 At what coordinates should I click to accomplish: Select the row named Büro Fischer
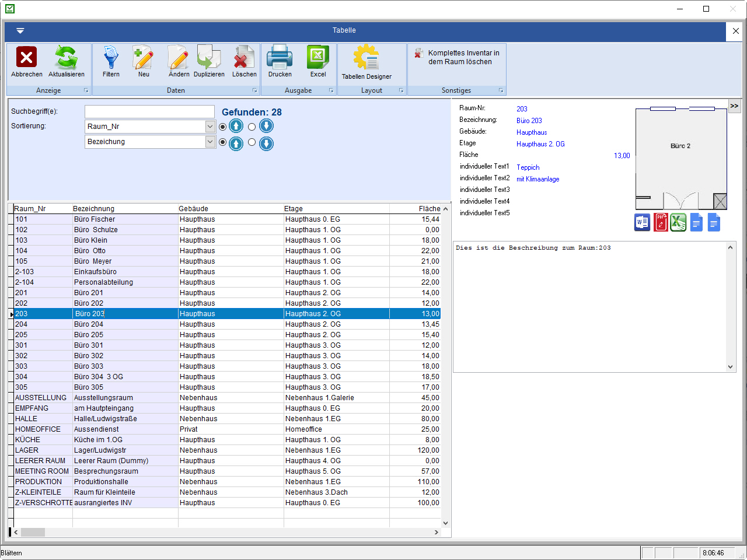click(x=227, y=219)
